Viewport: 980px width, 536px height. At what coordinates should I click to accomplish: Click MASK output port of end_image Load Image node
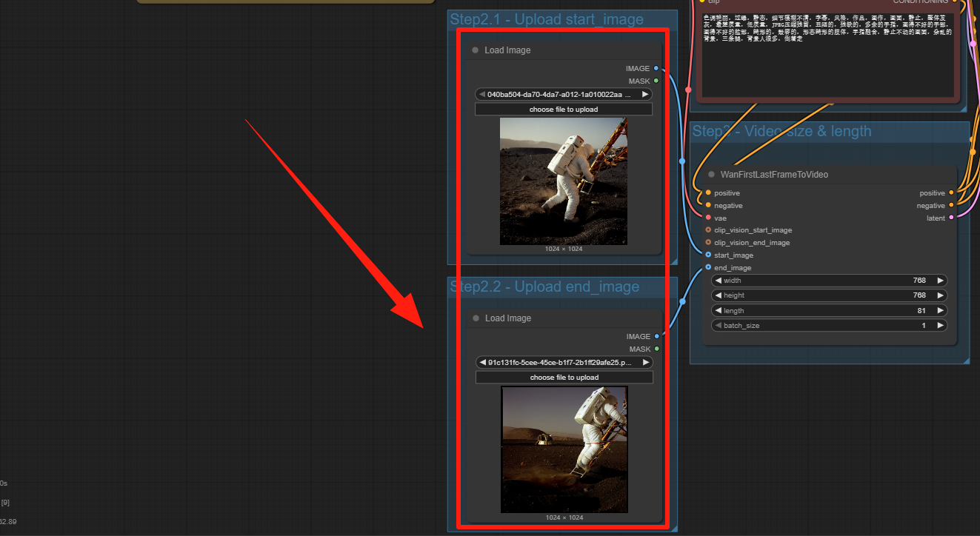(x=656, y=349)
